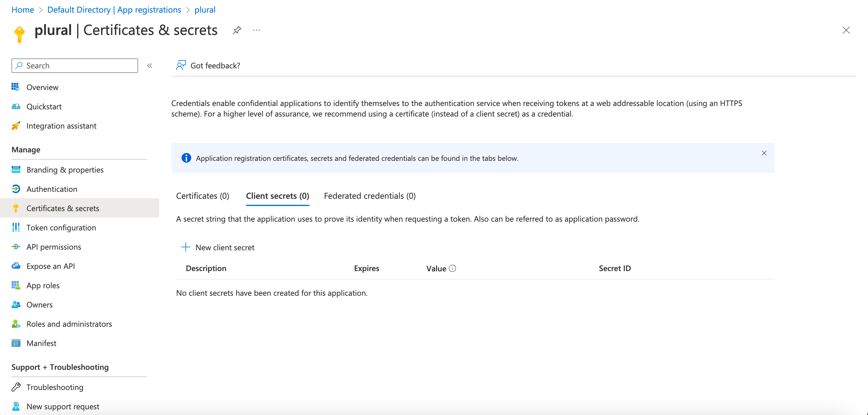Click the Value column info icon
This screenshot has width=868, height=415.
click(x=452, y=268)
